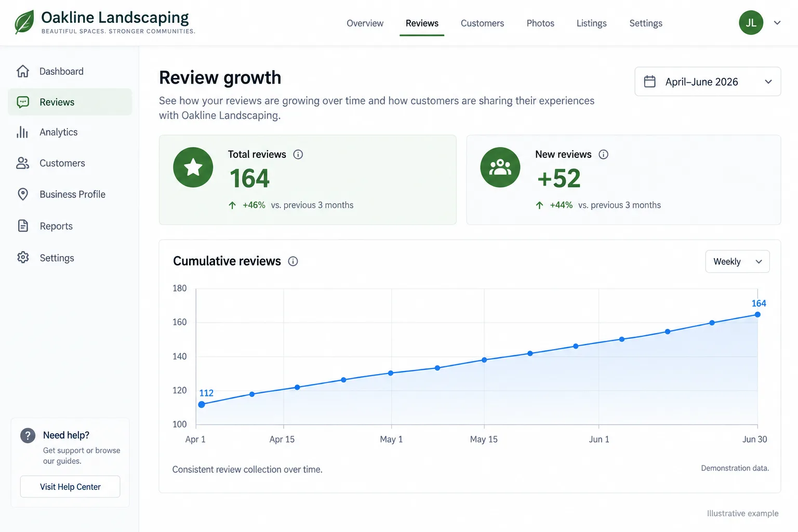Click the Consistent review collection over time caption
Image resolution: width=798 pixels, height=532 pixels.
[x=247, y=470]
